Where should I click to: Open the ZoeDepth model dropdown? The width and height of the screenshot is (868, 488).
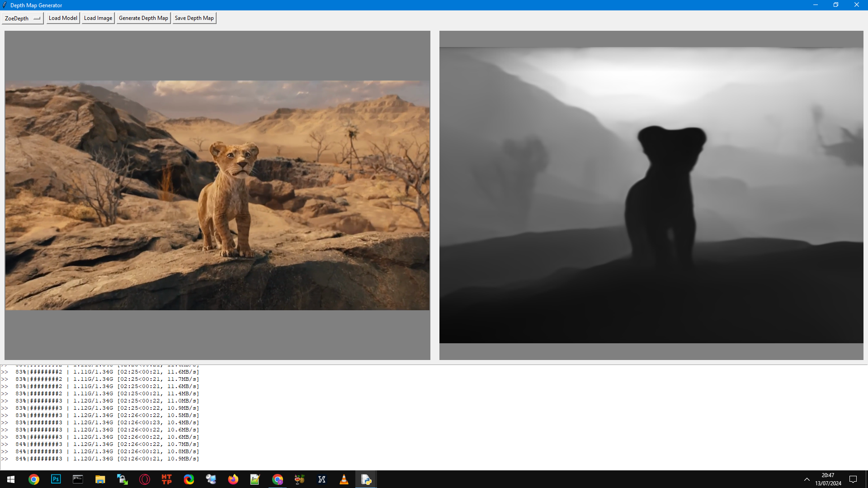(x=23, y=18)
